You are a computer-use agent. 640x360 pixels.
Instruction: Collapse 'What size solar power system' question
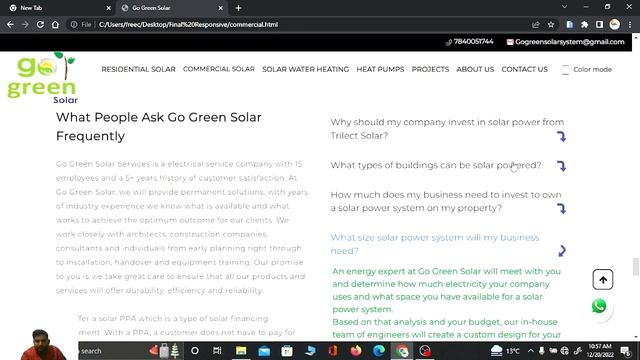pyautogui.click(x=435, y=244)
